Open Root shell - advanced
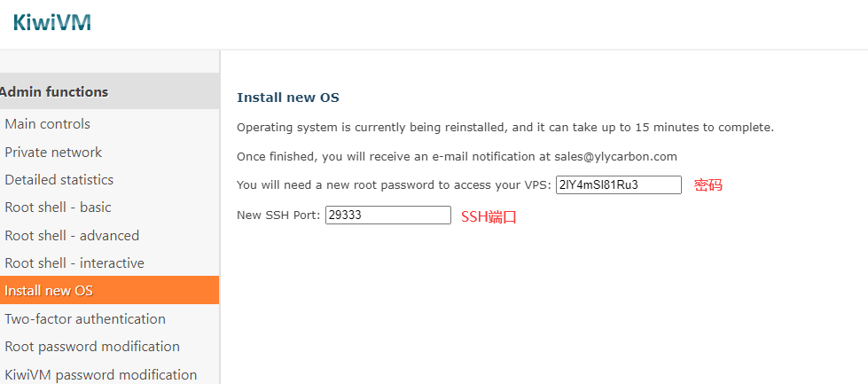 point(72,235)
